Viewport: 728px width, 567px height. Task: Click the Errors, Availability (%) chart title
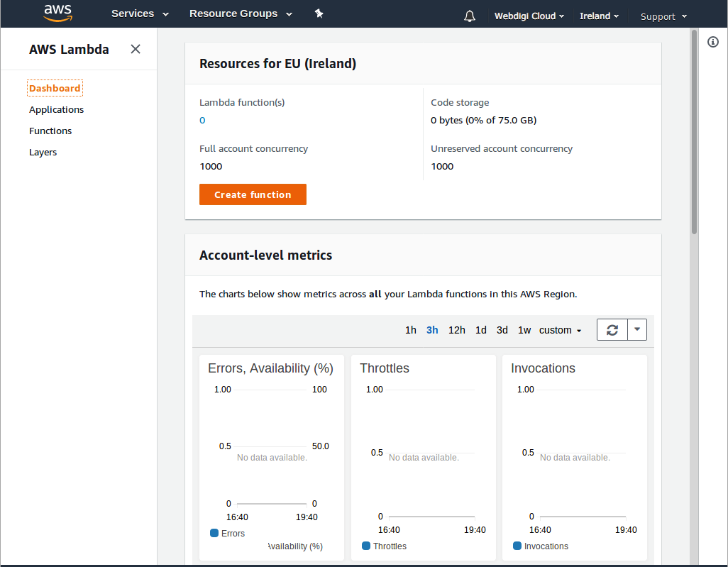click(270, 368)
